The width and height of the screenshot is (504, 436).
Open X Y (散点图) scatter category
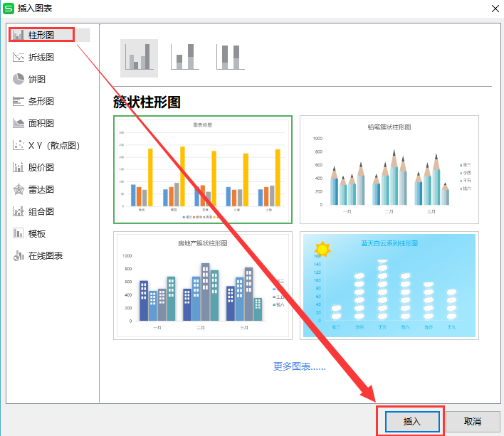click(53, 145)
